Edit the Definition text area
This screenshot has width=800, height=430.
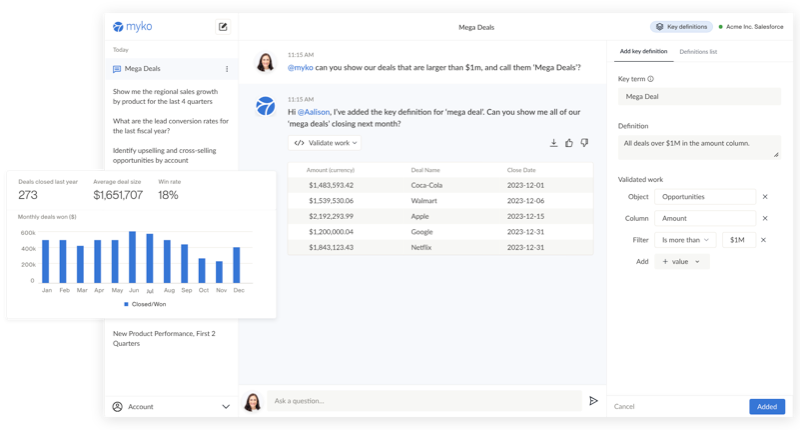pyautogui.click(x=699, y=147)
